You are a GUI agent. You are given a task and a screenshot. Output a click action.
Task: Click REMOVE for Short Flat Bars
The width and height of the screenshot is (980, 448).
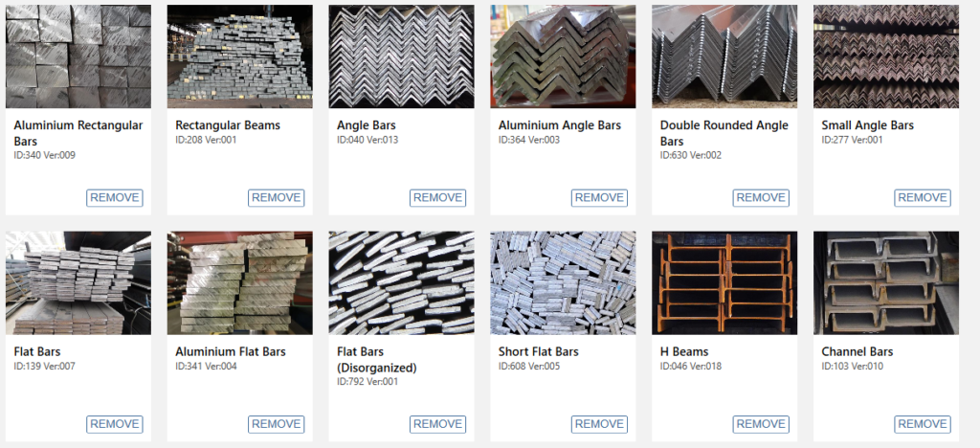599,424
